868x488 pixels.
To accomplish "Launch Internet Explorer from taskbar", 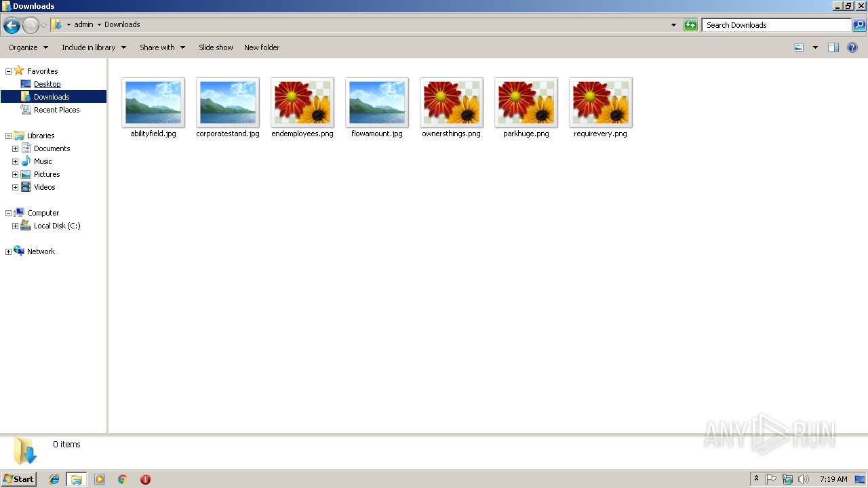I will [54, 479].
